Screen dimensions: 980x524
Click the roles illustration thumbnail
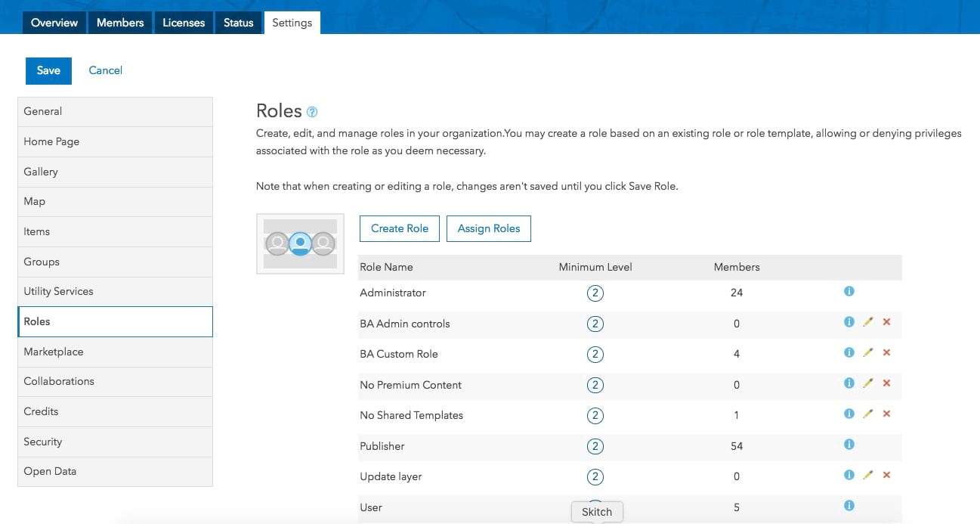pyautogui.click(x=300, y=243)
